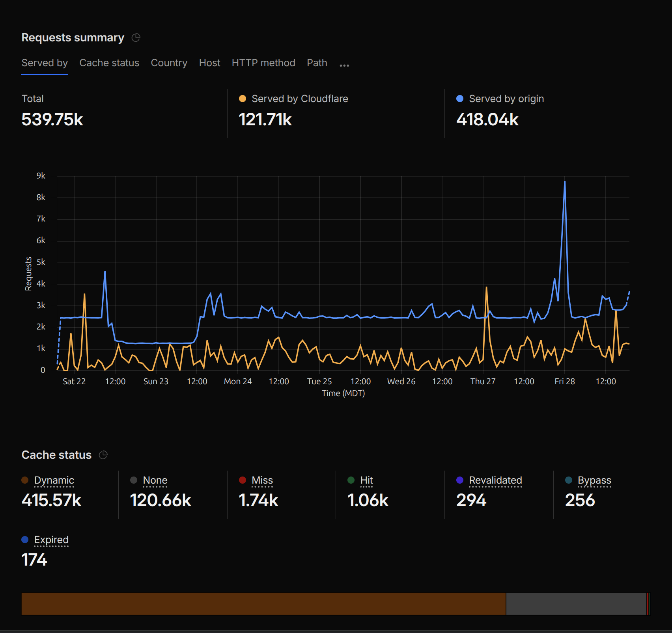
Task: Click the Revalidated count 294
Action: [471, 500]
